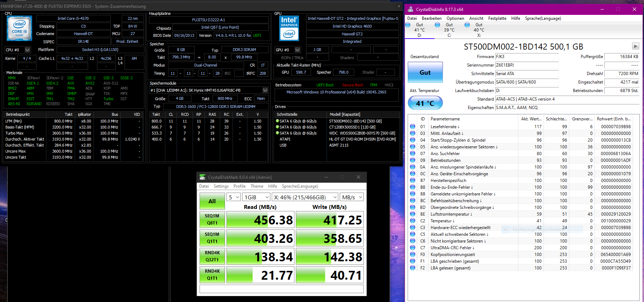
Task: Run the SEQ1M Q1T1 test
Action: 212,238
